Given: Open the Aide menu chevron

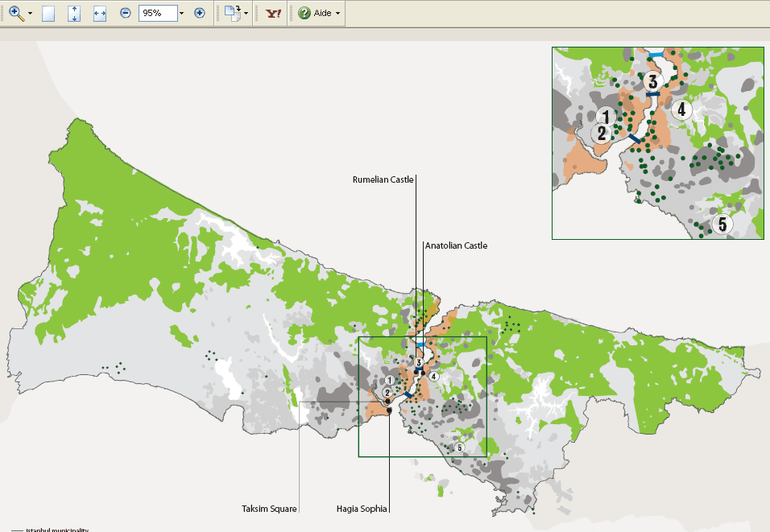Looking at the screenshot, I should [x=337, y=13].
